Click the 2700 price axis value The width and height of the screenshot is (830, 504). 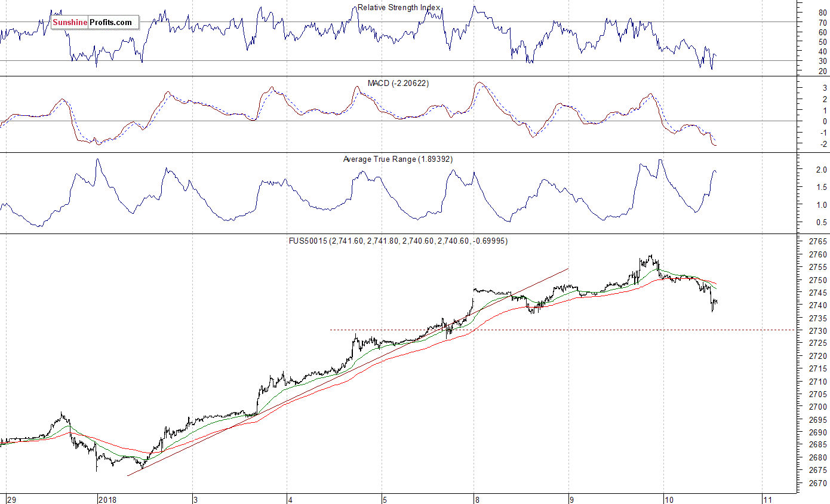click(817, 407)
